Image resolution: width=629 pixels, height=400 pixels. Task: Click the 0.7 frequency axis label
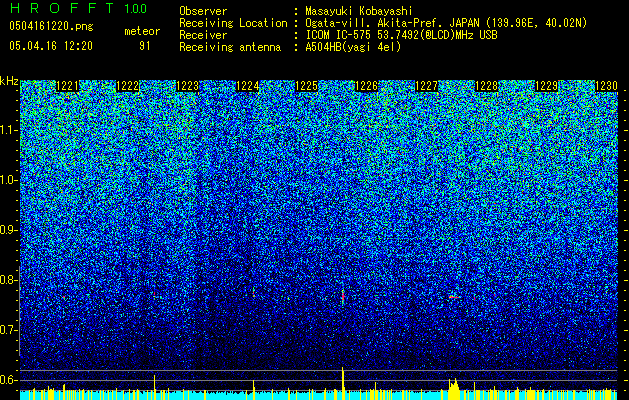(8, 330)
